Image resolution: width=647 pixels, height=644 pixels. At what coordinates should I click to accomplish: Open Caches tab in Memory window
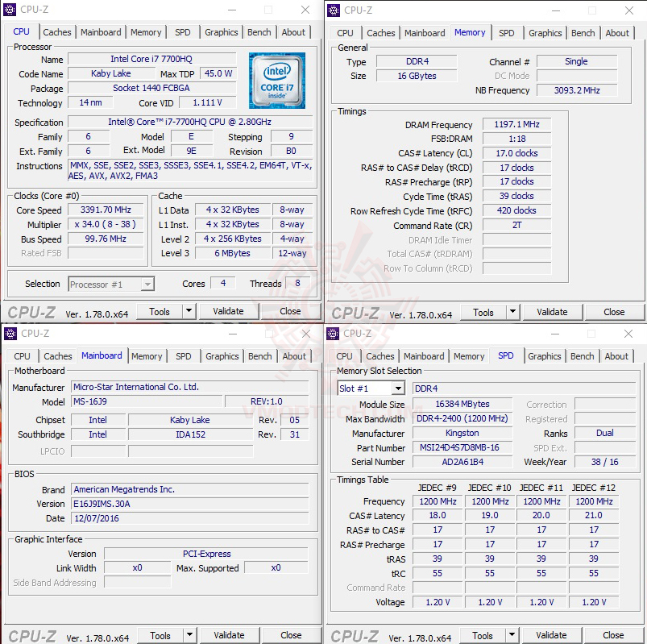click(381, 33)
